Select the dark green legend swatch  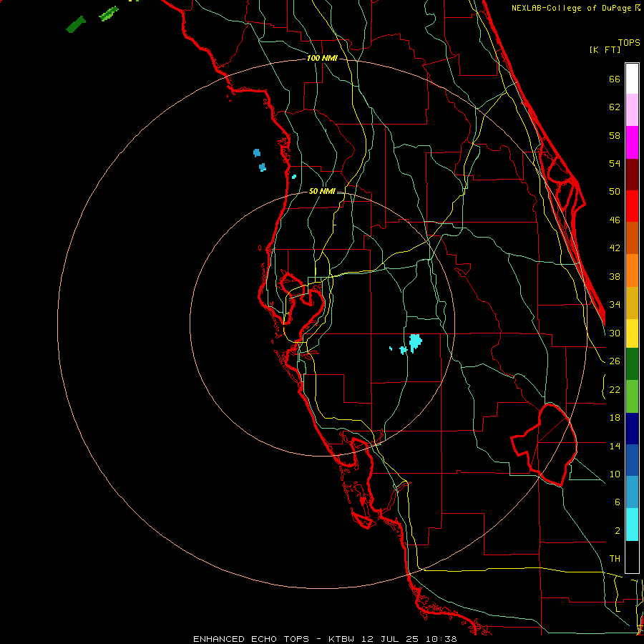point(632,364)
